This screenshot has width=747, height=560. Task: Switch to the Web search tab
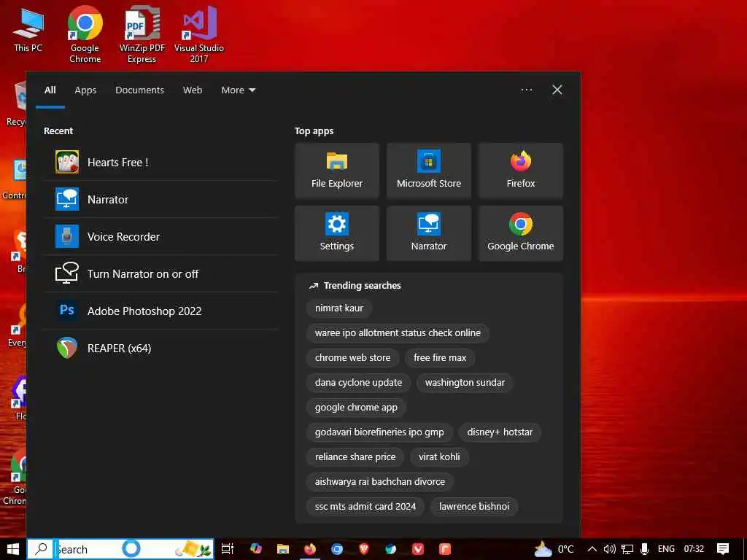click(193, 90)
